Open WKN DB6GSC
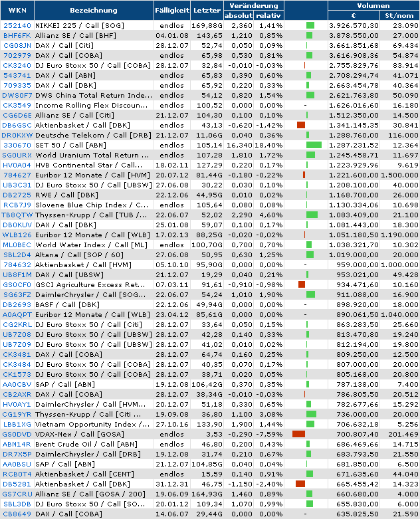Image resolution: width=420 pixels, height=519 pixels. [x=17, y=125]
